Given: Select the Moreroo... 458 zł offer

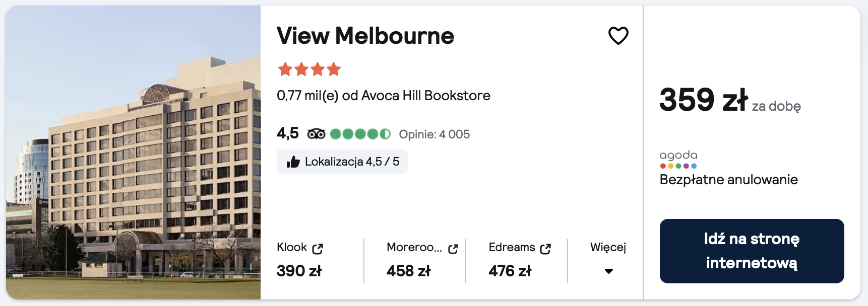Looking at the screenshot, I should click(x=408, y=271).
